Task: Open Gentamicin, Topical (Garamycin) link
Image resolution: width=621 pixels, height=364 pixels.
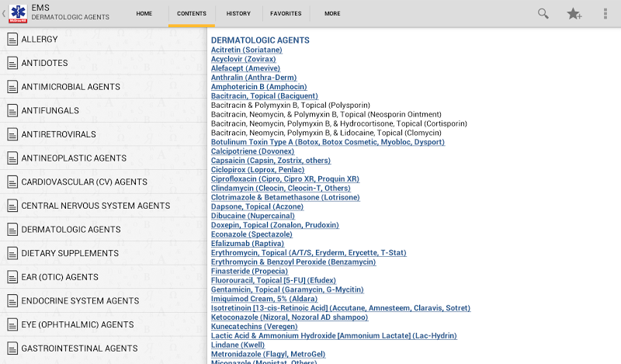Action: tap(287, 289)
